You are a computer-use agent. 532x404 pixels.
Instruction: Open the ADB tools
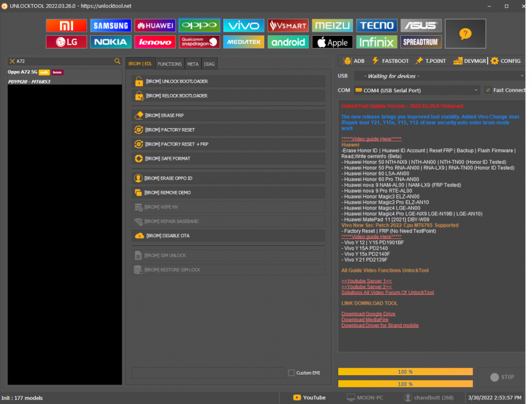click(x=354, y=61)
